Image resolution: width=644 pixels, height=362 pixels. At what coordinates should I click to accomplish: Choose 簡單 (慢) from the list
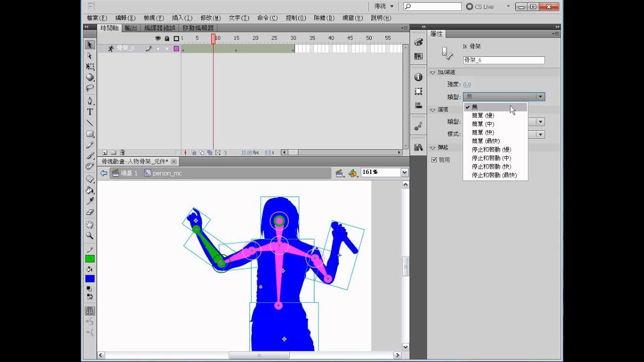(496, 116)
